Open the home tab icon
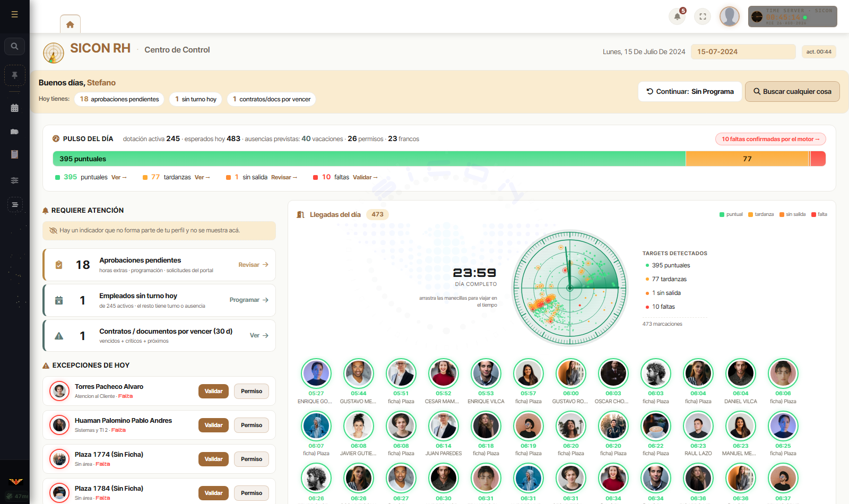849x504 pixels. (x=70, y=24)
